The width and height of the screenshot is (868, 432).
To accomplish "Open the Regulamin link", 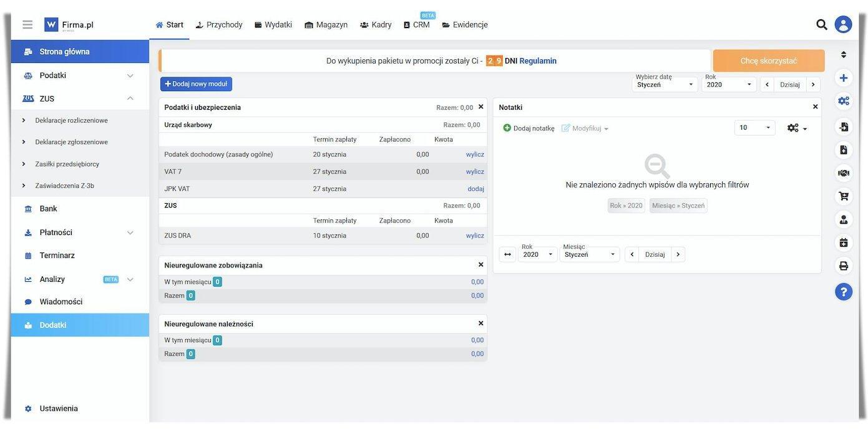I will pos(537,61).
